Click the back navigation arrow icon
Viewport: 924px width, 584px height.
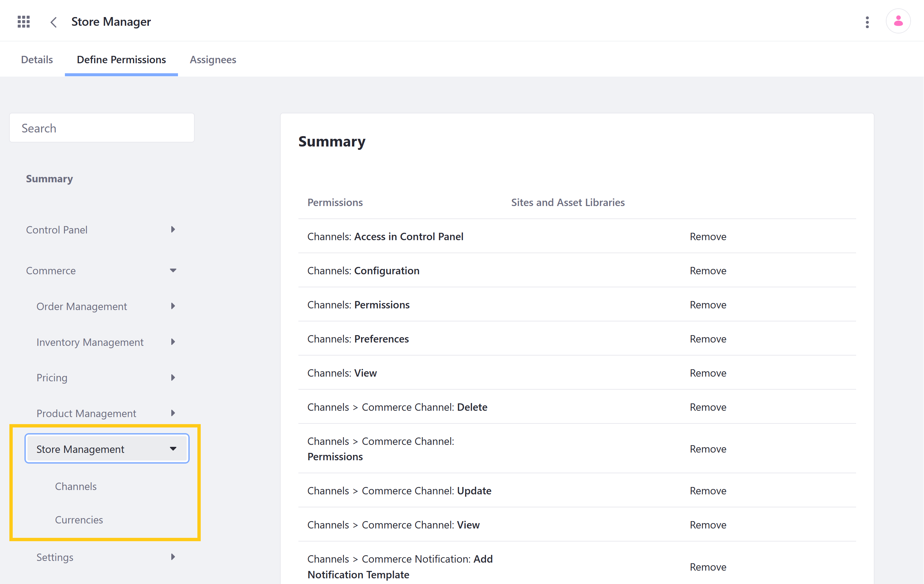(52, 21)
